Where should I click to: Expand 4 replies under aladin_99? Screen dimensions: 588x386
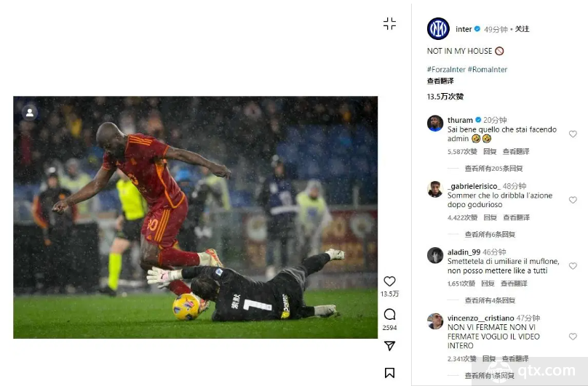[x=490, y=300]
